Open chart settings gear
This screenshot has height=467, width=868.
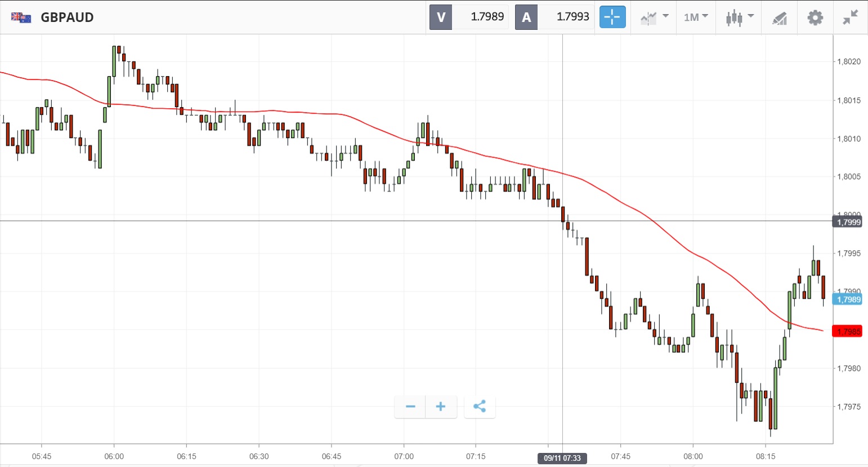coord(815,17)
